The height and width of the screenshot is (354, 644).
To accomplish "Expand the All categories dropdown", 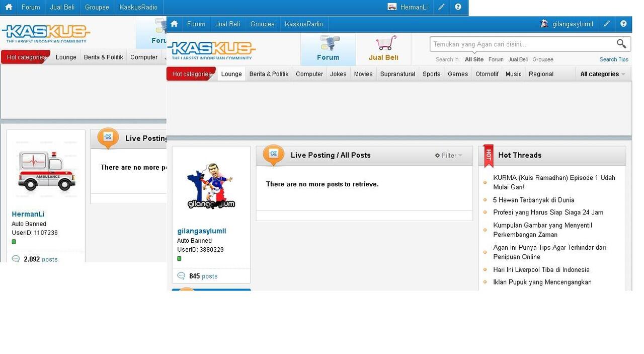I will tap(603, 74).
